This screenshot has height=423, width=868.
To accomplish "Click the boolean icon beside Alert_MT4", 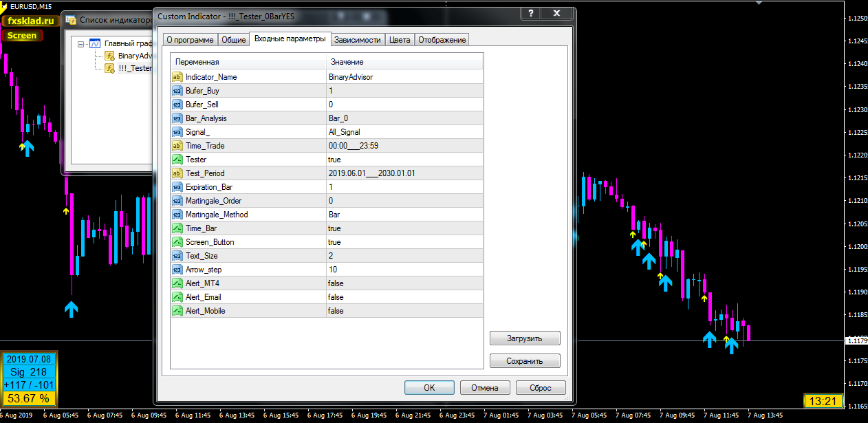I will [x=177, y=283].
